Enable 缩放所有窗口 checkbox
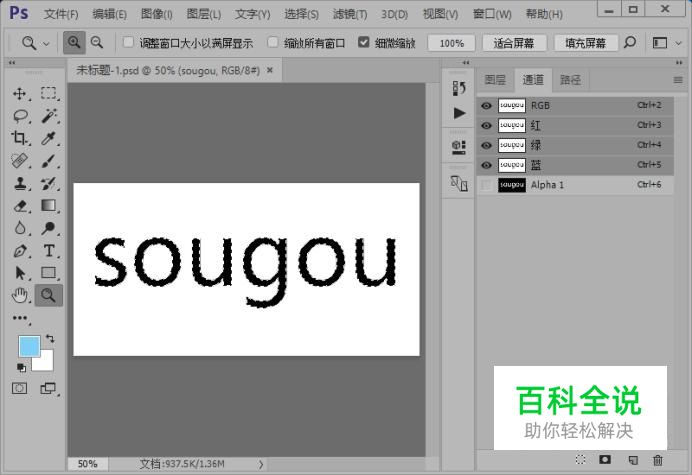Image resolution: width=692 pixels, height=475 pixels. coord(273,42)
